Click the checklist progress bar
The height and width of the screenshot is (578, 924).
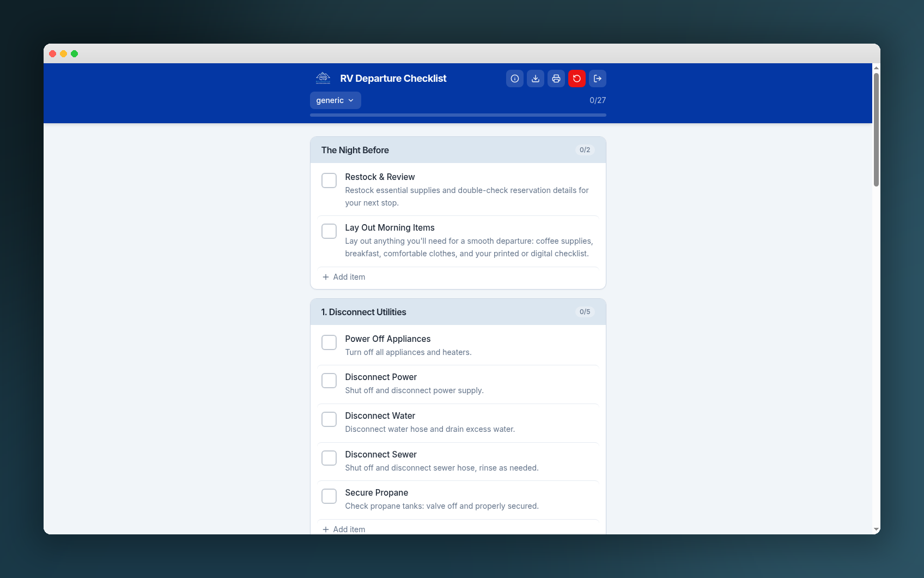(x=458, y=115)
